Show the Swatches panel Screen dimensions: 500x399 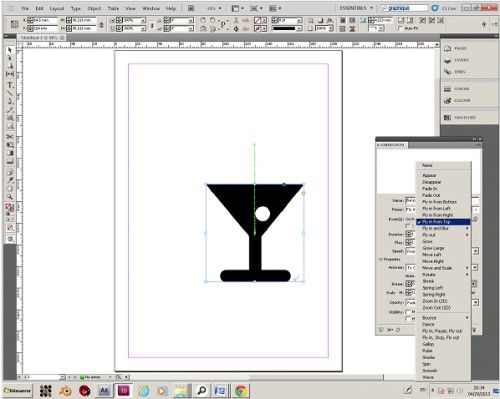(x=460, y=117)
